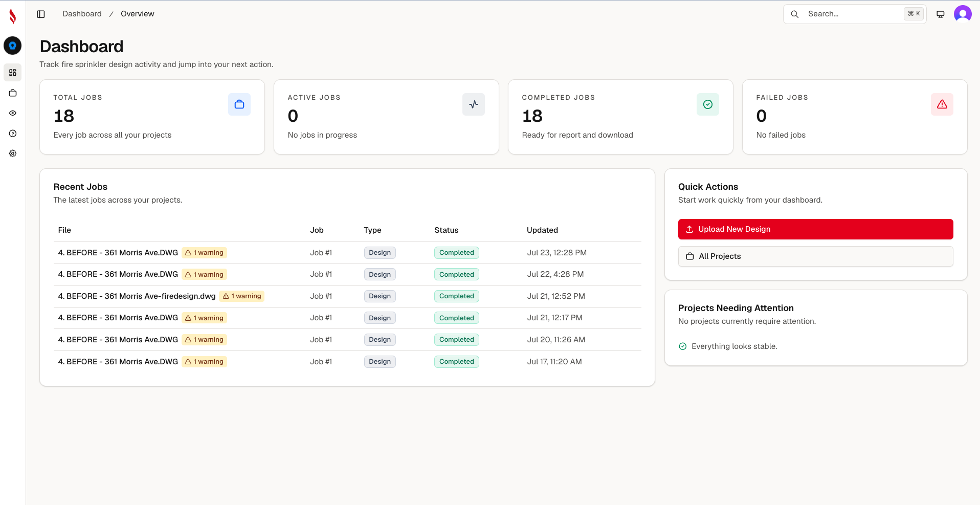Click the File column header
This screenshot has height=505, width=980.
point(64,230)
